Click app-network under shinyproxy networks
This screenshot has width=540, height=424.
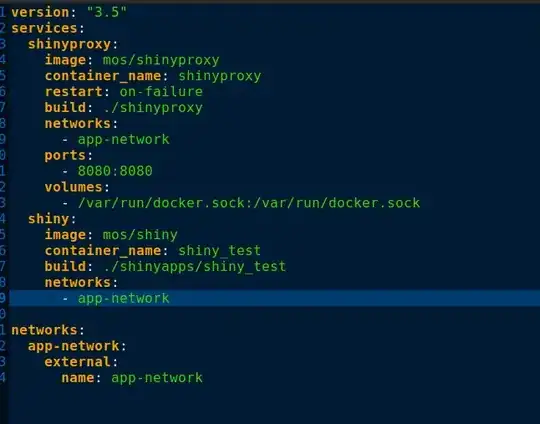pos(124,139)
